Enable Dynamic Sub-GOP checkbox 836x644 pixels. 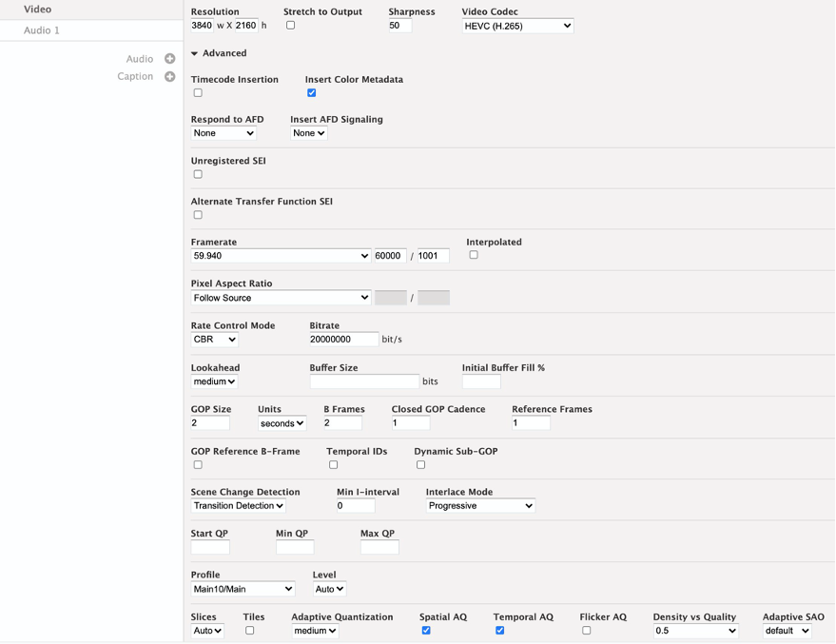coord(420,465)
